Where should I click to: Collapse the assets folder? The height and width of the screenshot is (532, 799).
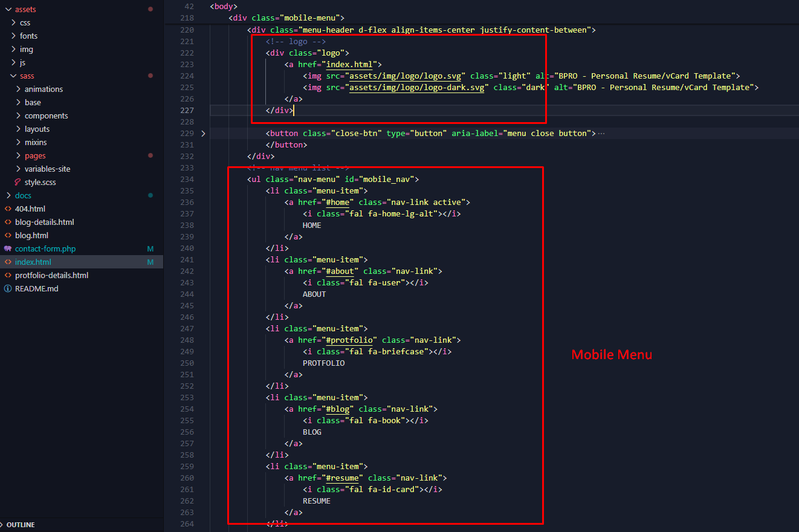tap(8, 9)
